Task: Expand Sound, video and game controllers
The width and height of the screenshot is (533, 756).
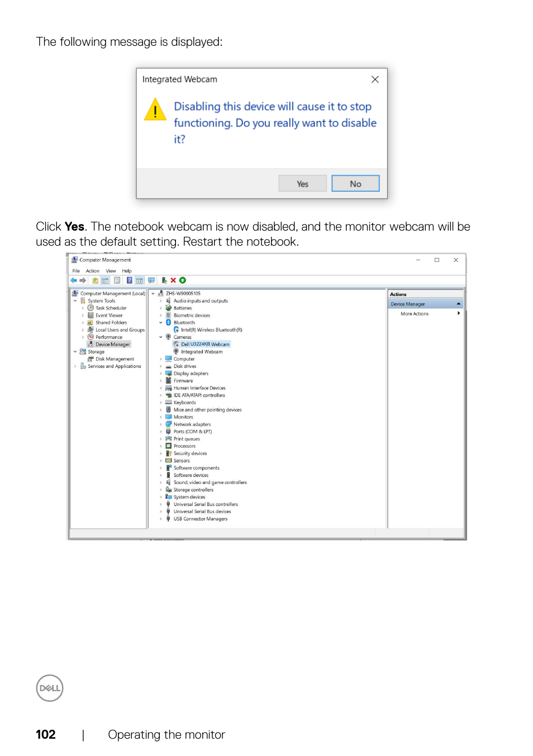Action: click(x=161, y=482)
